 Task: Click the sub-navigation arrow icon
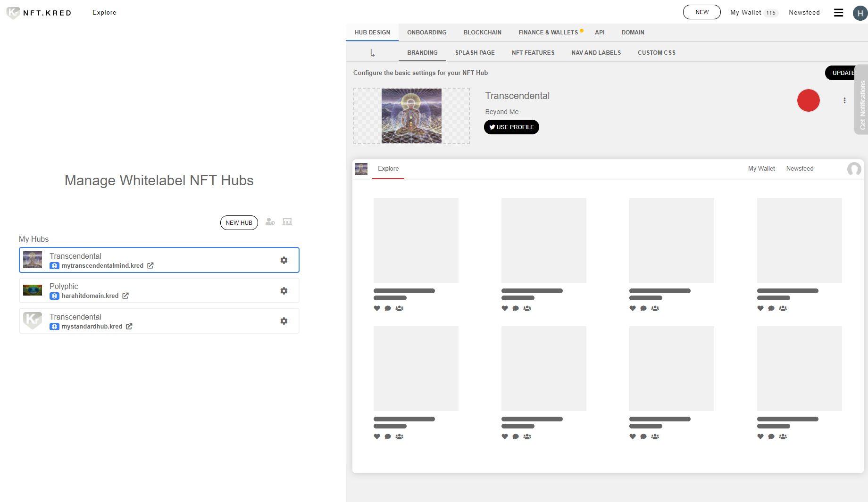click(372, 53)
